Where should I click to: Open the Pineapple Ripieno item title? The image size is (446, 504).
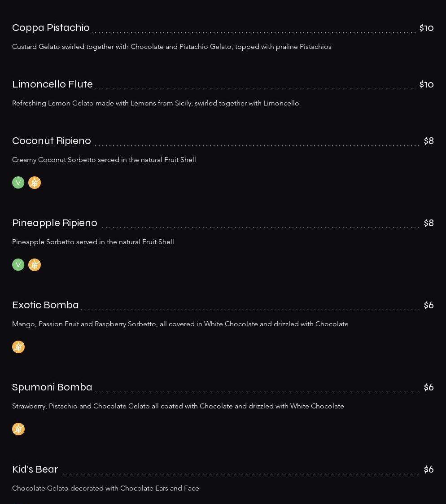pos(55,223)
